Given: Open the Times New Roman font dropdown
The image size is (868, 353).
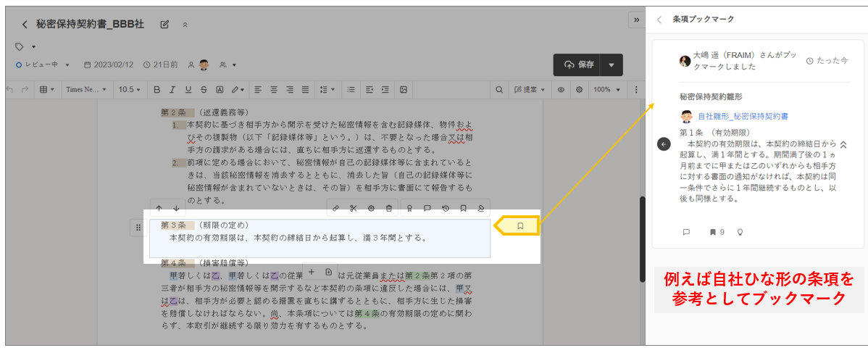Looking at the screenshot, I should pos(85,90).
